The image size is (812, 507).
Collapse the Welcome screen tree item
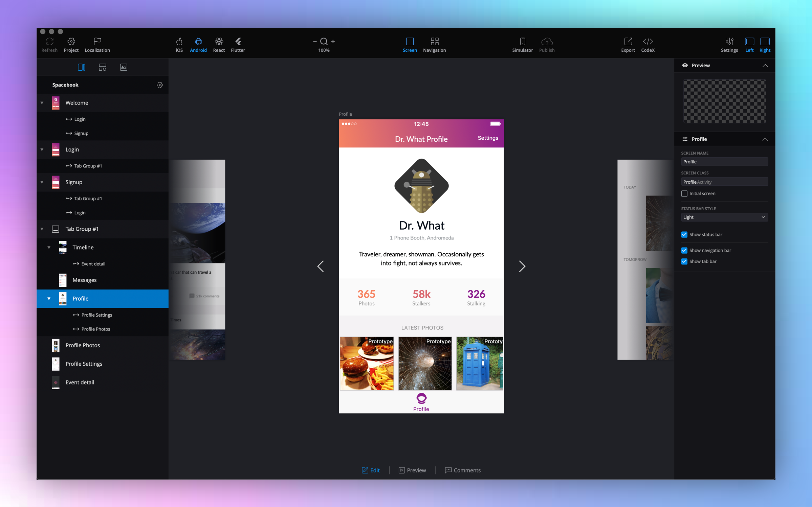pos(42,103)
